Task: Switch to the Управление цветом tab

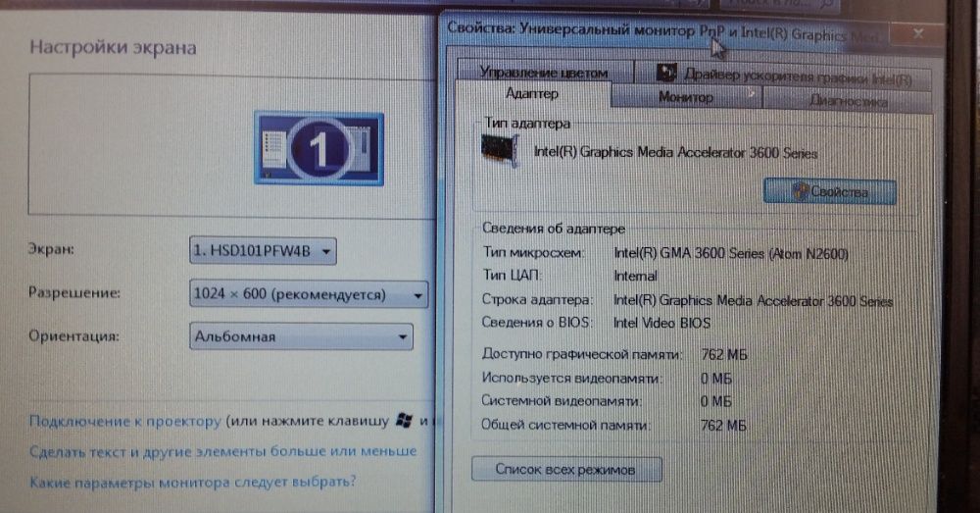Action: click(544, 72)
